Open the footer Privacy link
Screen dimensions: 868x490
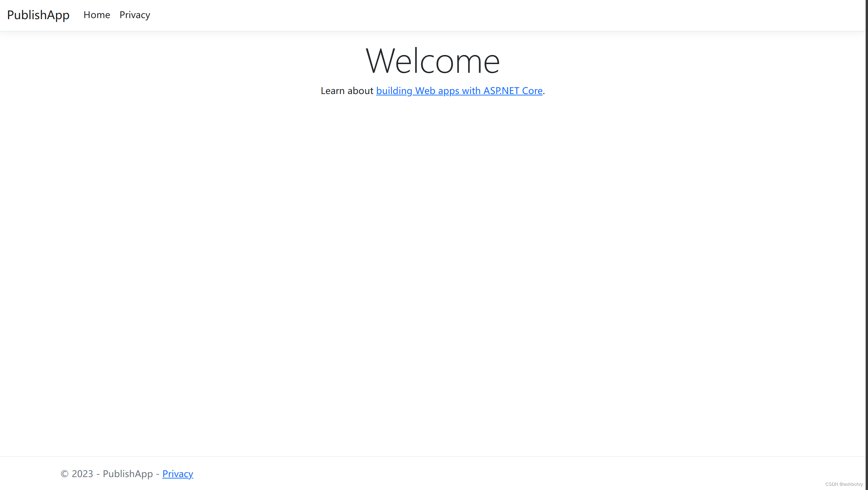(178, 474)
